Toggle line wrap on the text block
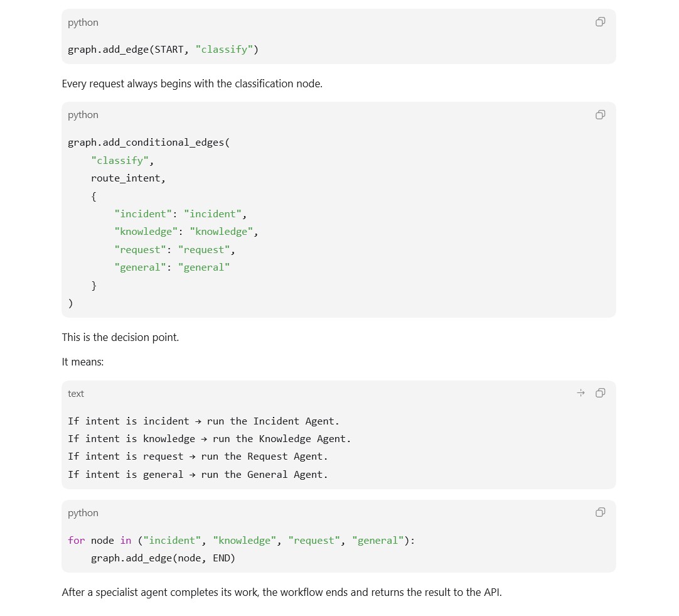This screenshot has width=679, height=616. (580, 393)
